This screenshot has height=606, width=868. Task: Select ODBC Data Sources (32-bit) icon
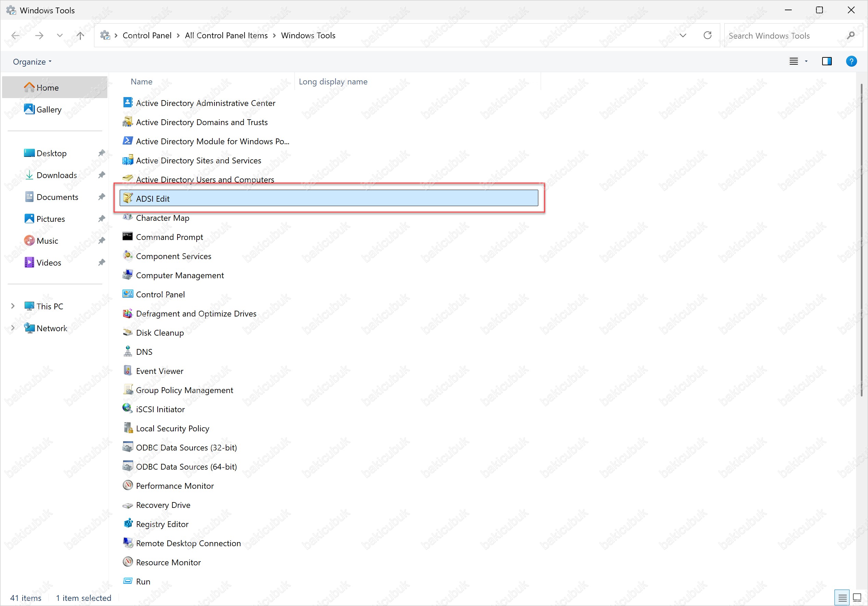pyautogui.click(x=128, y=447)
